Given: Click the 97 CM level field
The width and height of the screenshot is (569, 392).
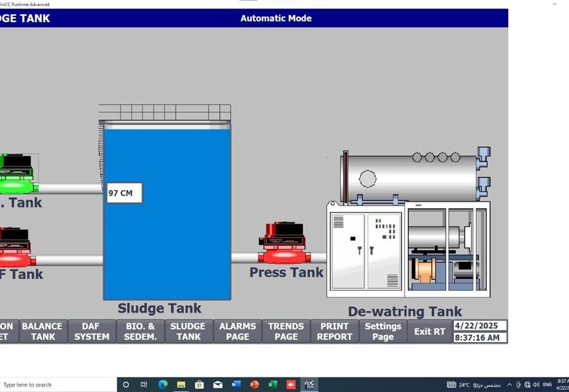Looking at the screenshot, I should (125, 193).
